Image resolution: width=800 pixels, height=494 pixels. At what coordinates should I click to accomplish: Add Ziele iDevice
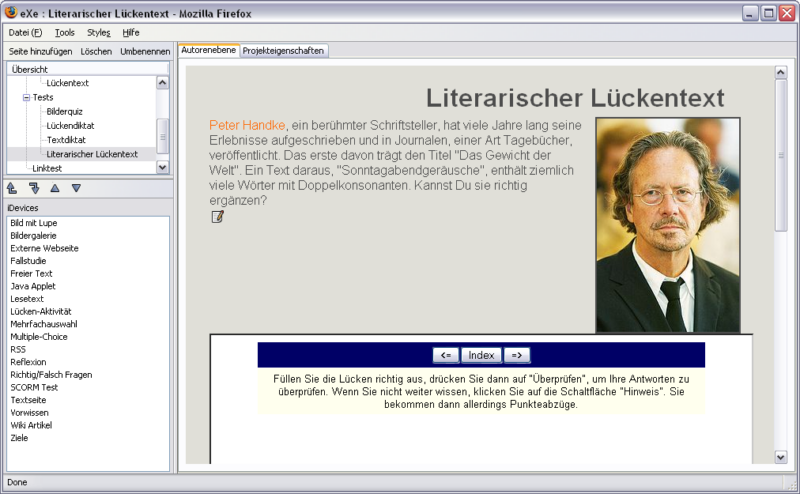pyautogui.click(x=19, y=438)
